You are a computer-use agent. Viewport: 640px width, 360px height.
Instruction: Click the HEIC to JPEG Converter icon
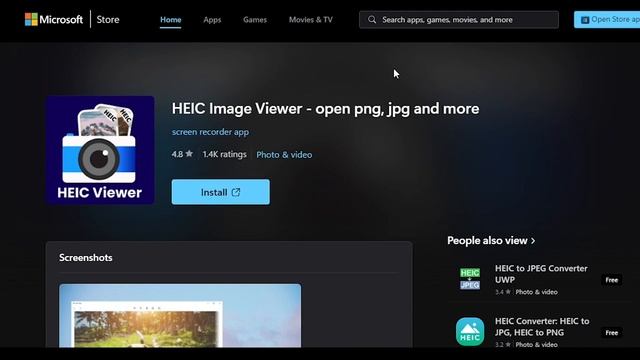point(470,279)
